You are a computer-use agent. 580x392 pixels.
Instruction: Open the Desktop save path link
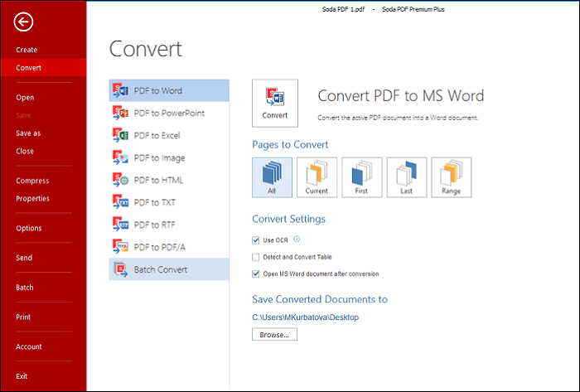coord(305,317)
